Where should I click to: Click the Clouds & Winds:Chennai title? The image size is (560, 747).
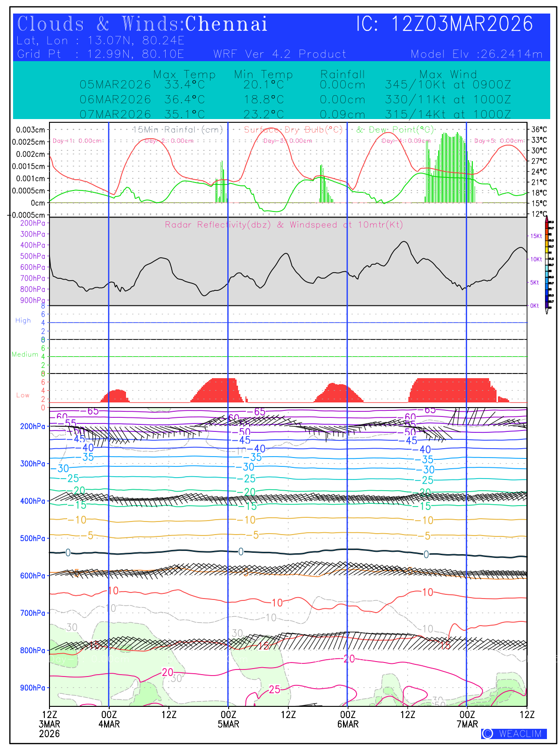pos(142,24)
